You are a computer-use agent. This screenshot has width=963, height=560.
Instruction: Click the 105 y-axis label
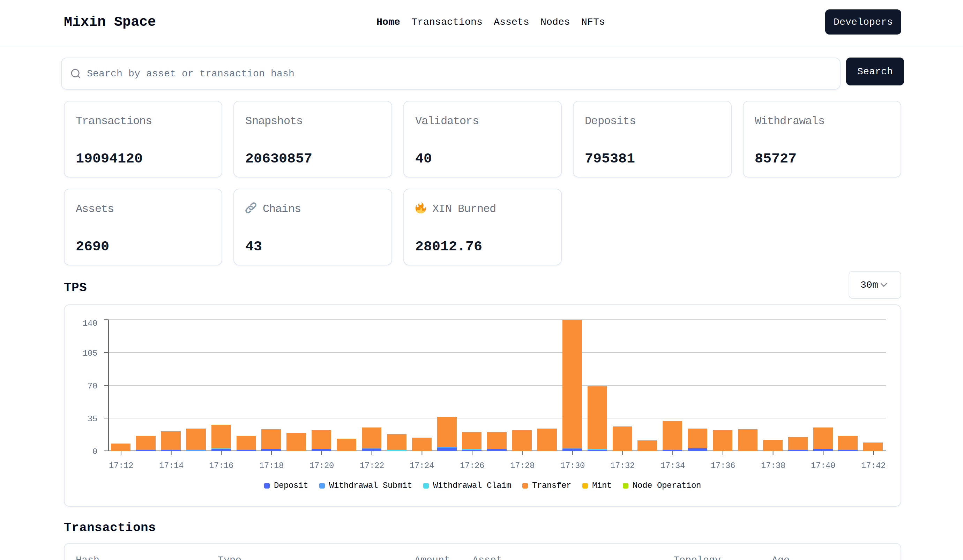[x=90, y=353]
